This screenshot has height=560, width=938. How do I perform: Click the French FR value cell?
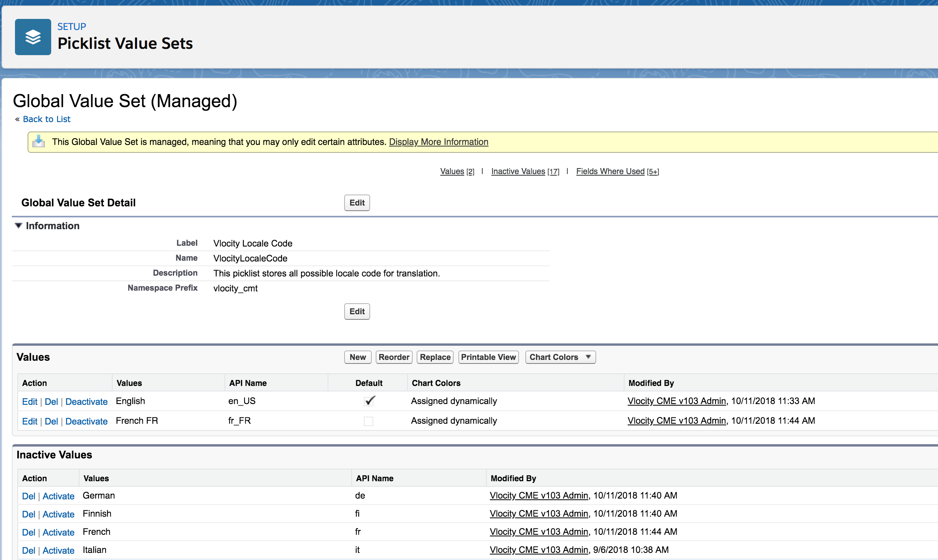(137, 421)
